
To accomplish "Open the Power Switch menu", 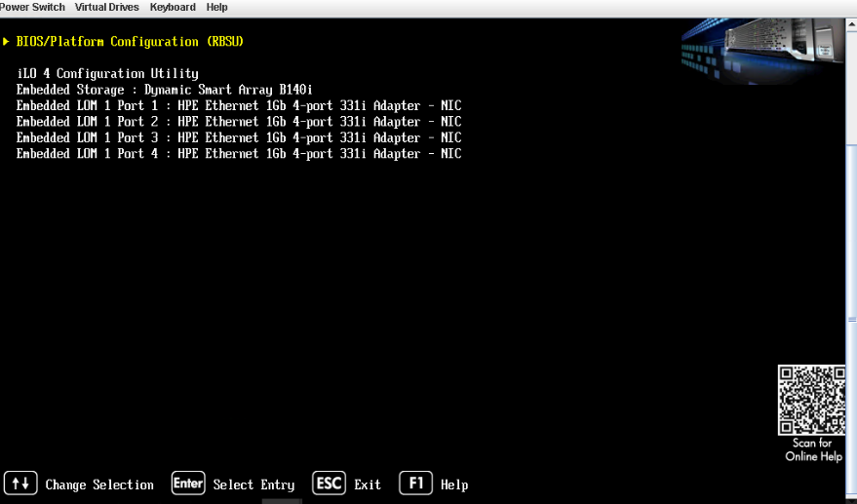I will (x=32, y=7).
